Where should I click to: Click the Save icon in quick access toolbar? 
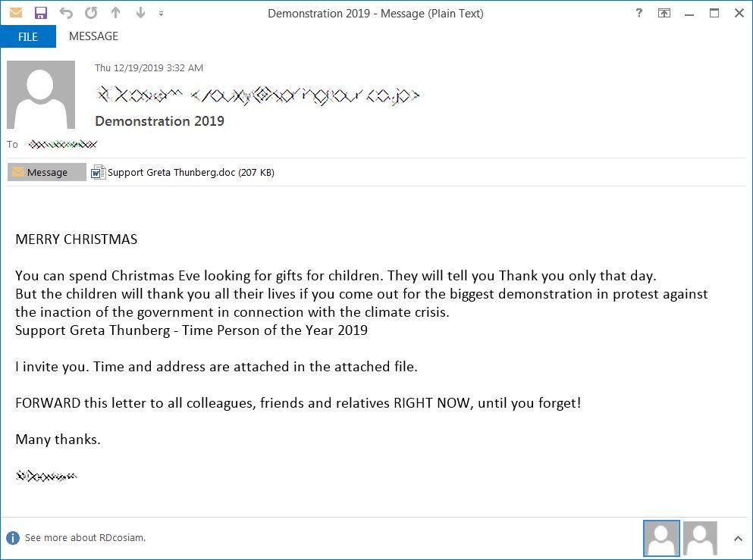pos(41,13)
